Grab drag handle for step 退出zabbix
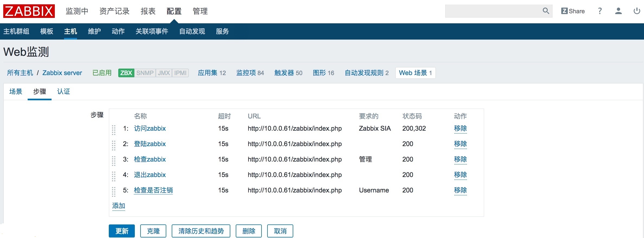Image resolution: width=644 pixels, height=238 pixels. [x=114, y=176]
